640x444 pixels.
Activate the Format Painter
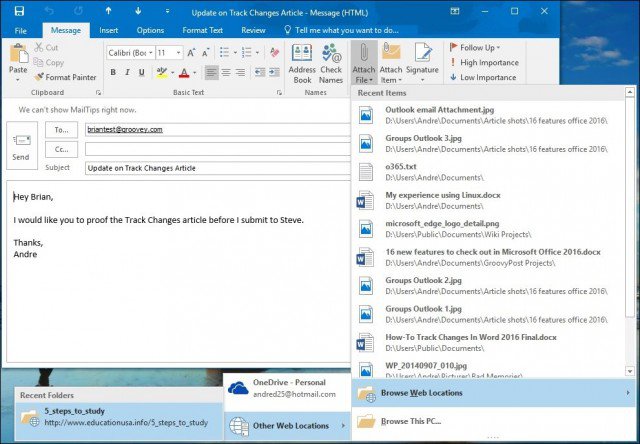65,77
